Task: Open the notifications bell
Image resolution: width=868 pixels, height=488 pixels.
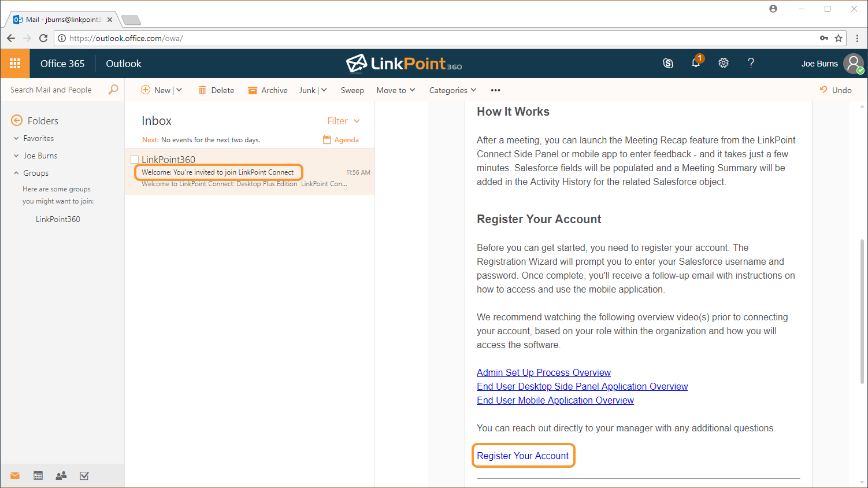Action: pos(696,63)
